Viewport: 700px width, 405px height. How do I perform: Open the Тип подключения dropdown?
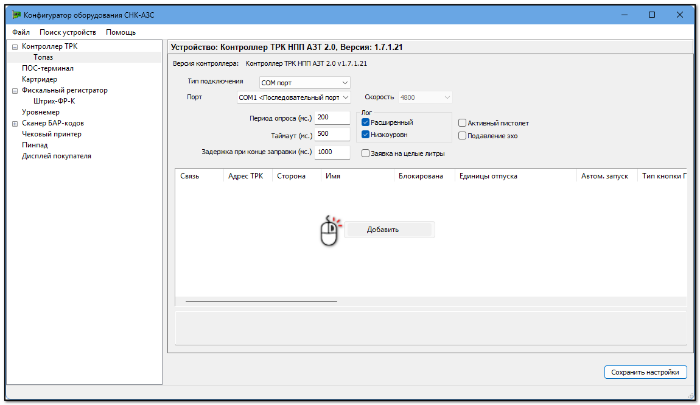coord(304,83)
